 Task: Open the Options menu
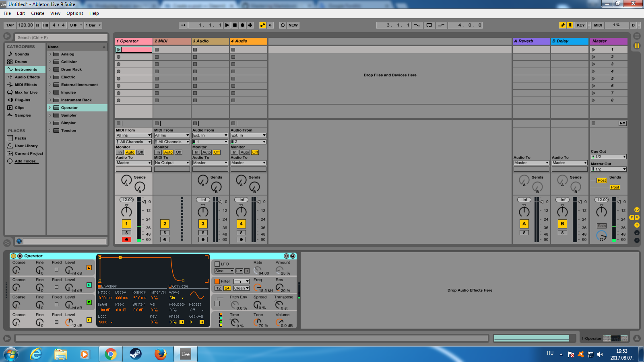pyautogui.click(x=75, y=13)
